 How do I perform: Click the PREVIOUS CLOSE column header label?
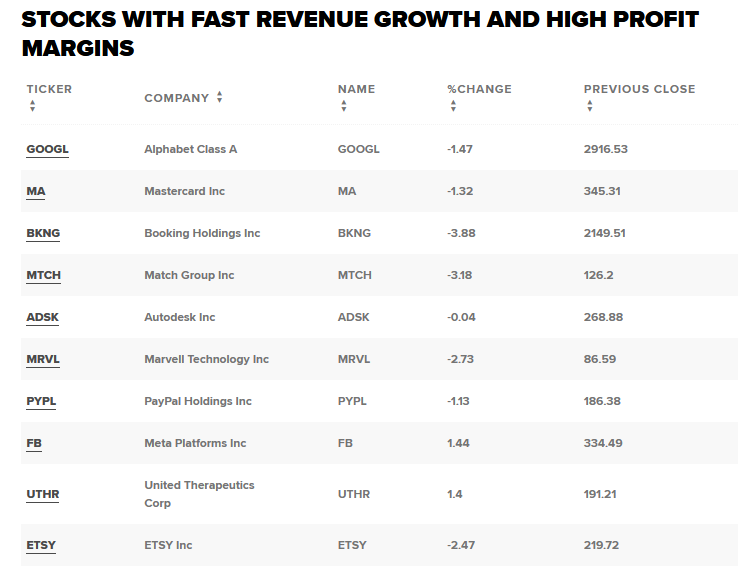640,89
